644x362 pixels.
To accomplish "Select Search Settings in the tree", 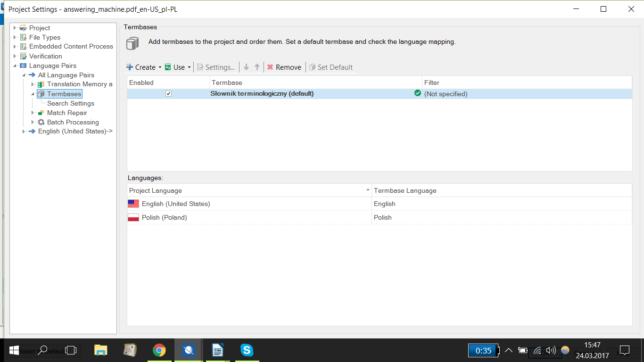I will point(70,103).
